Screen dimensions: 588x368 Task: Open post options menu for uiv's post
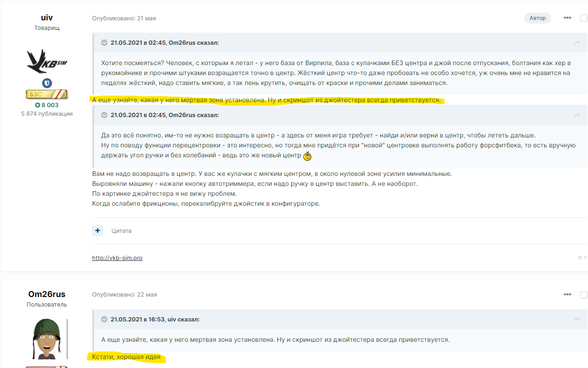(567, 18)
